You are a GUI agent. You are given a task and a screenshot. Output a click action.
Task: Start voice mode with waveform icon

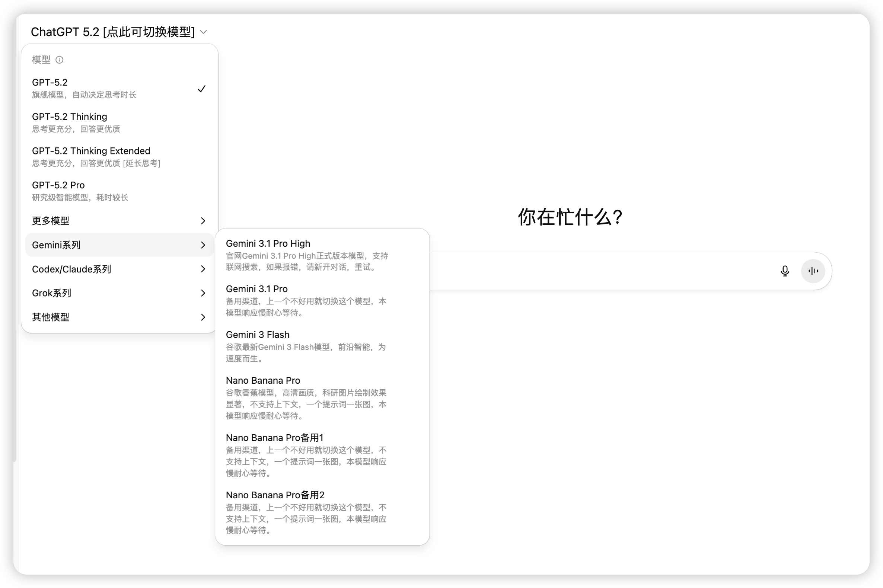pyautogui.click(x=813, y=271)
